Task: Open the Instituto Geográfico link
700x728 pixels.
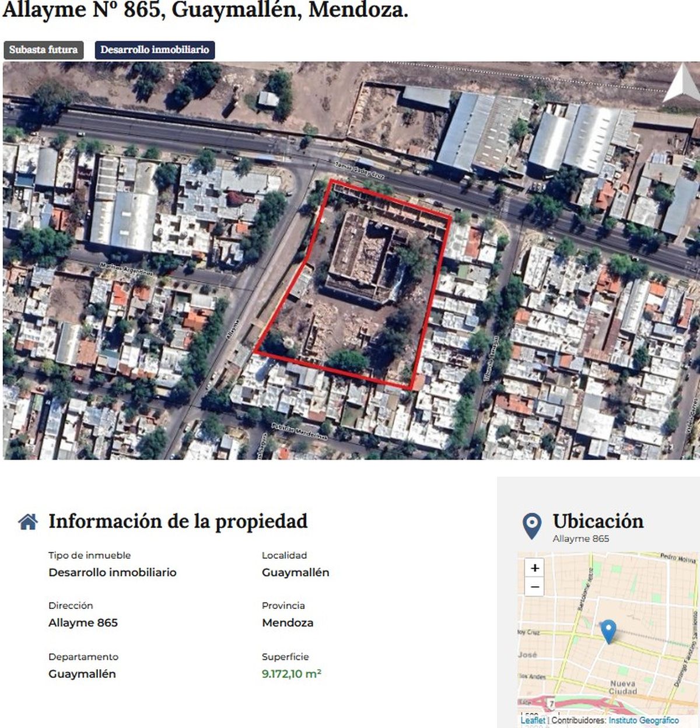Action: 643,720
